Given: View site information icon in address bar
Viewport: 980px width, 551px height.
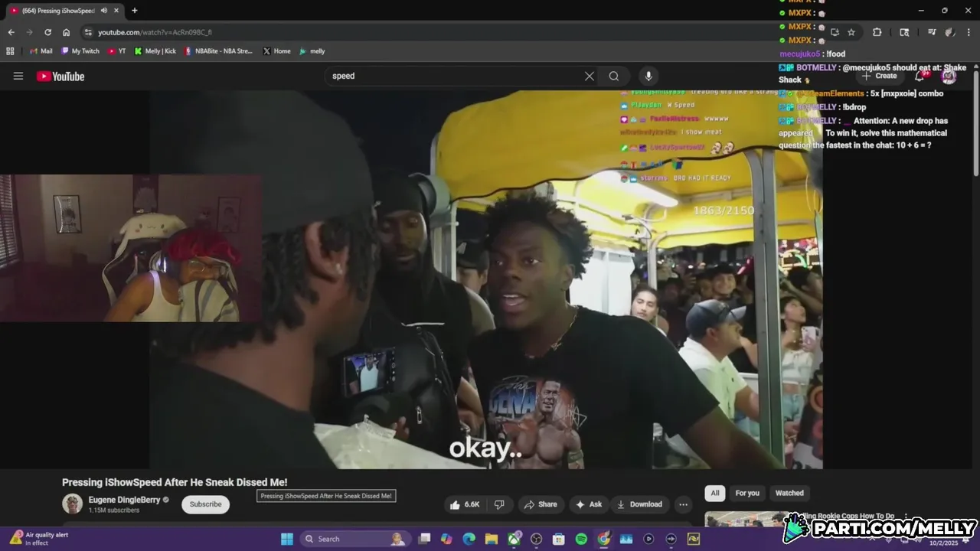Looking at the screenshot, I should (88, 32).
